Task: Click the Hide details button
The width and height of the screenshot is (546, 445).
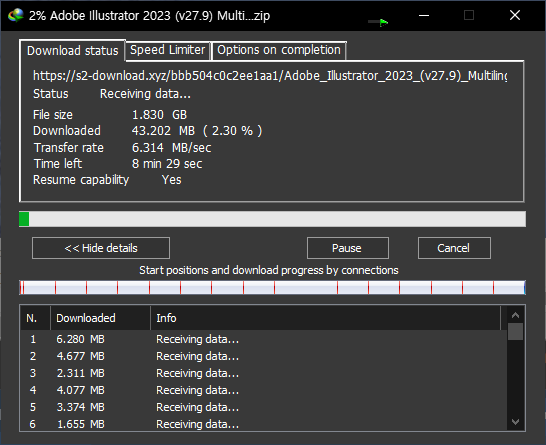Action: click(x=101, y=248)
